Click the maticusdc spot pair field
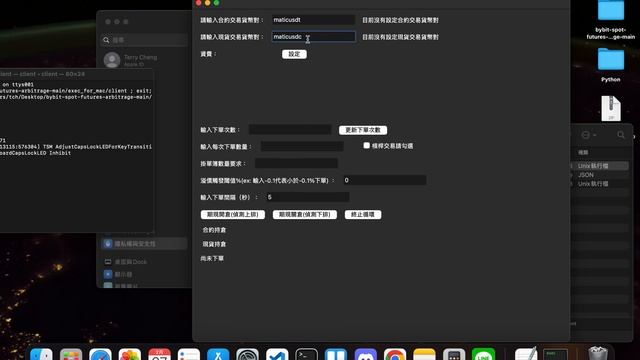640x360 pixels. 313,37
